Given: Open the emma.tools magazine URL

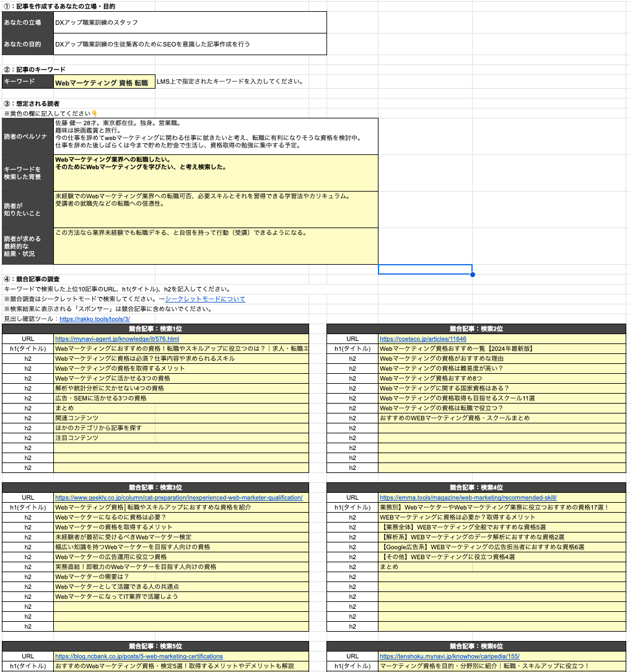Looking at the screenshot, I should click(x=468, y=498).
